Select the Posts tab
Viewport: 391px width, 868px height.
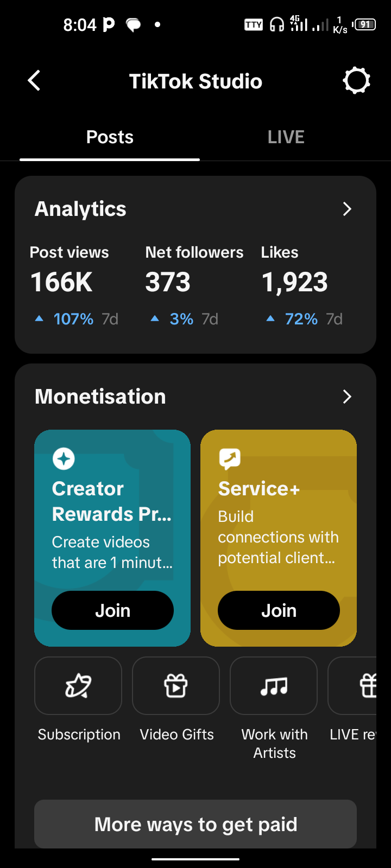pyautogui.click(x=110, y=137)
